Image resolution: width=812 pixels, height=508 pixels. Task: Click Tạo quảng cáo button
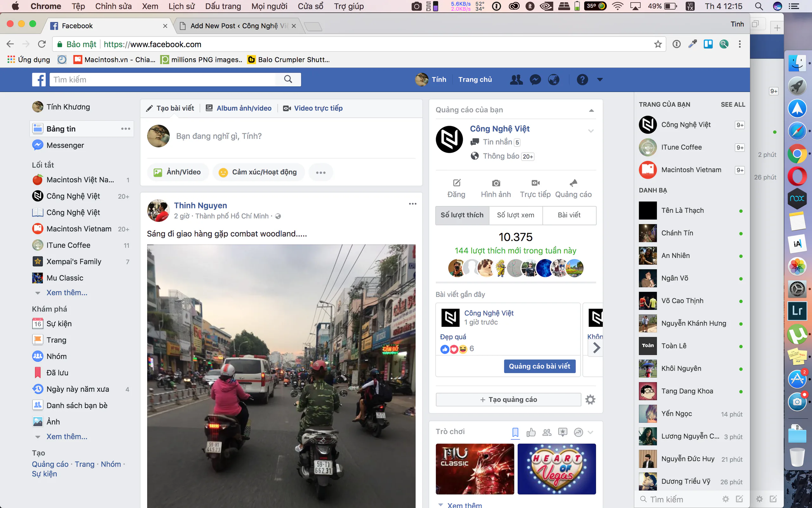(x=508, y=399)
